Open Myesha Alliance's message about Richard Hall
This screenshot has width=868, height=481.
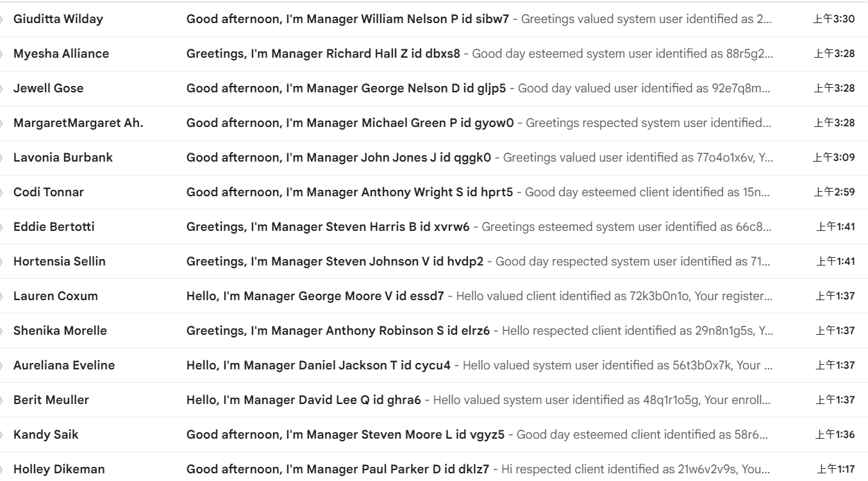click(x=434, y=54)
